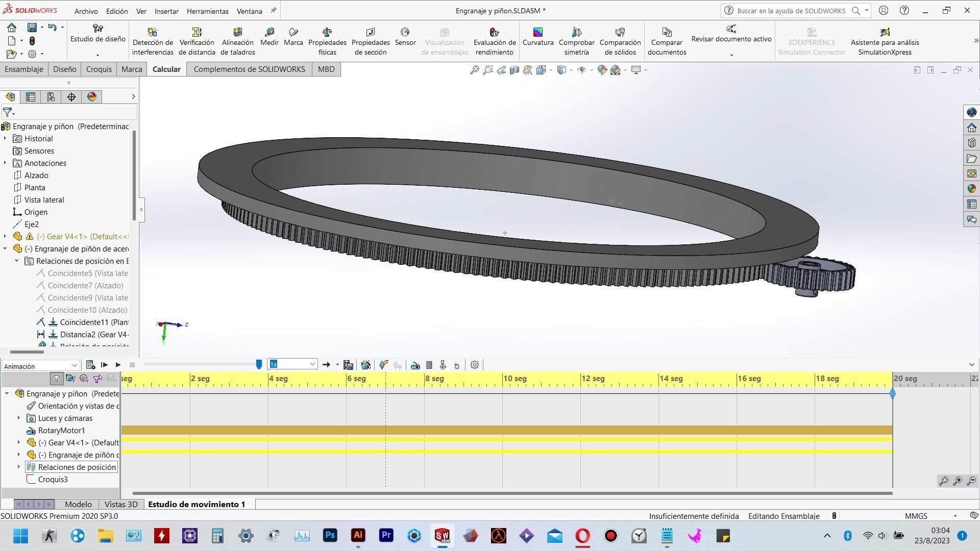Image resolution: width=980 pixels, height=551 pixels.
Task: Play the animation from start
Action: coord(104,365)
